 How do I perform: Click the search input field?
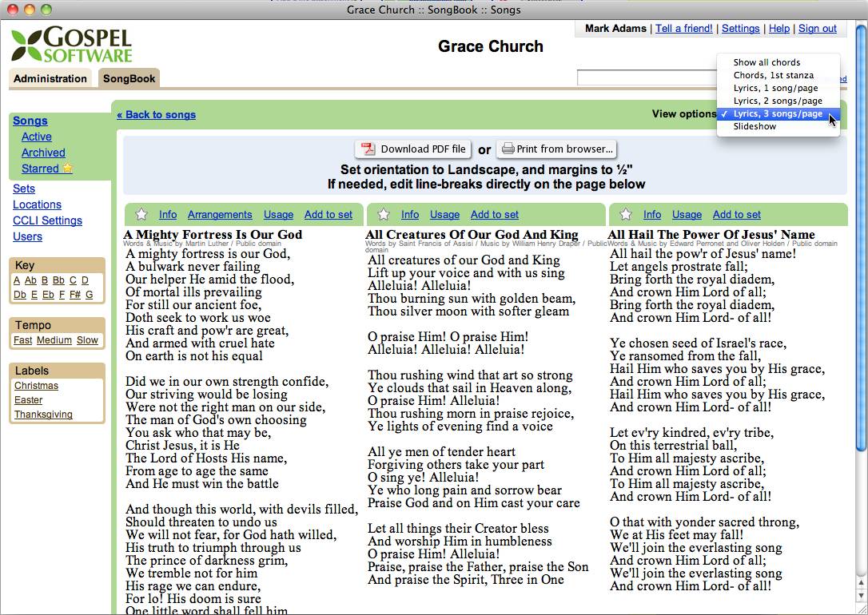(x=647, y=78)
